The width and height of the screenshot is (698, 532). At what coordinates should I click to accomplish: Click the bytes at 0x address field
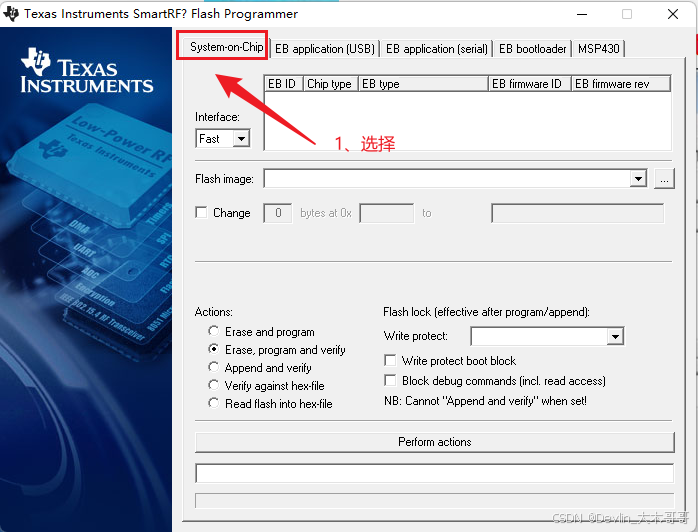[x=386, y=213]
